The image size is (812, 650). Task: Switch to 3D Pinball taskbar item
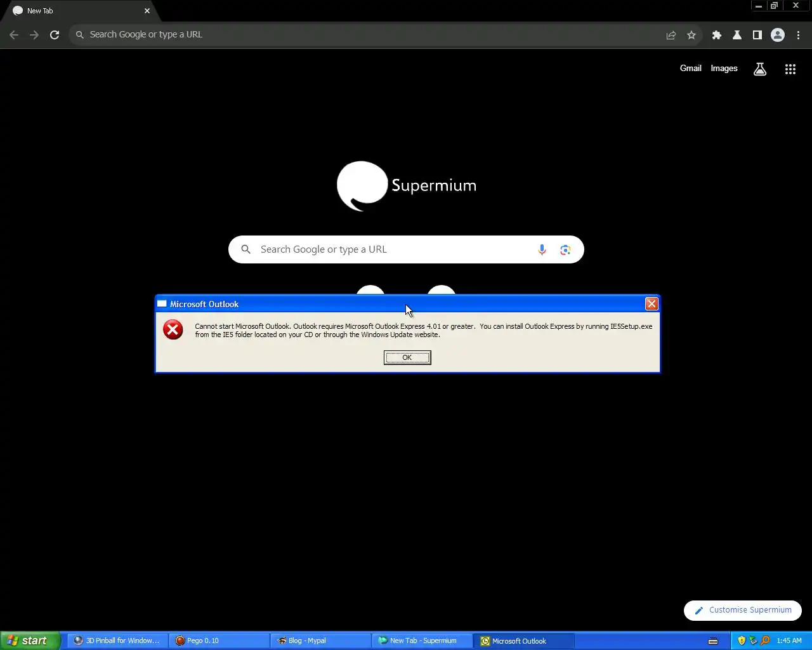tap(118, 640)
